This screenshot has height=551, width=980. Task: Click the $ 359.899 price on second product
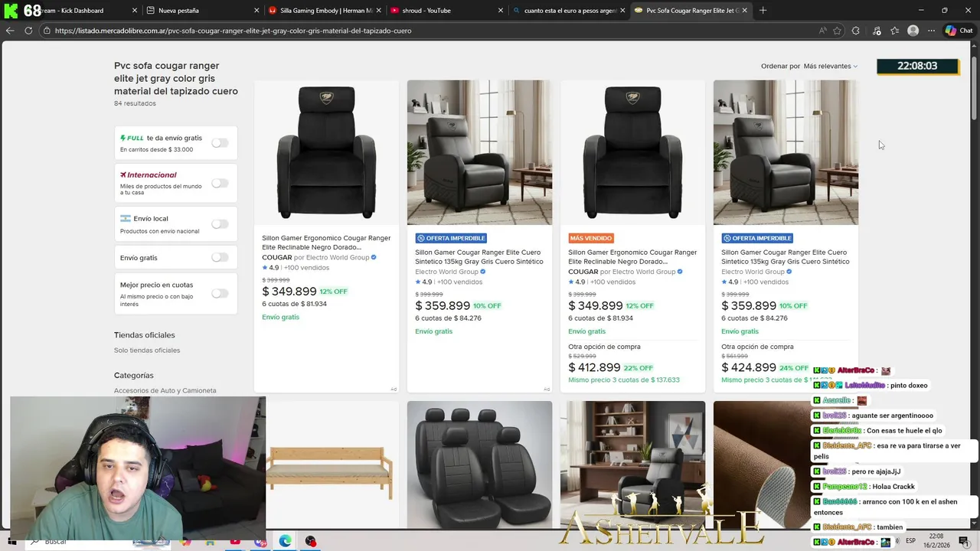(443, 305)
